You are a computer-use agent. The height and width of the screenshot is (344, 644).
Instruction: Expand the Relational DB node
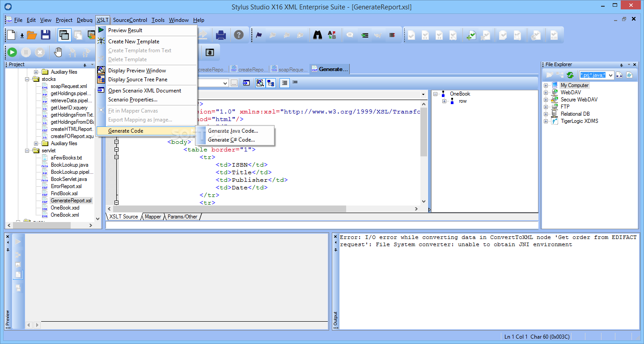coord(546,114)
